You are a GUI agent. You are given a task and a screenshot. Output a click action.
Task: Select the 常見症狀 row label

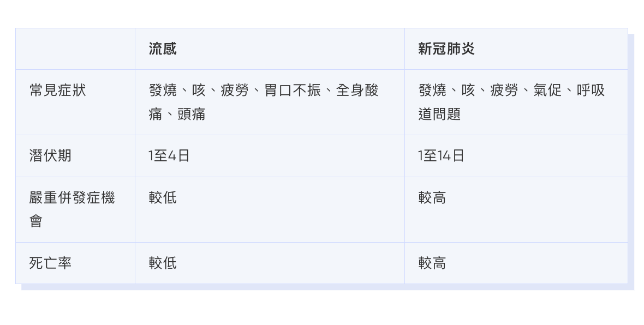pos(57,91)
